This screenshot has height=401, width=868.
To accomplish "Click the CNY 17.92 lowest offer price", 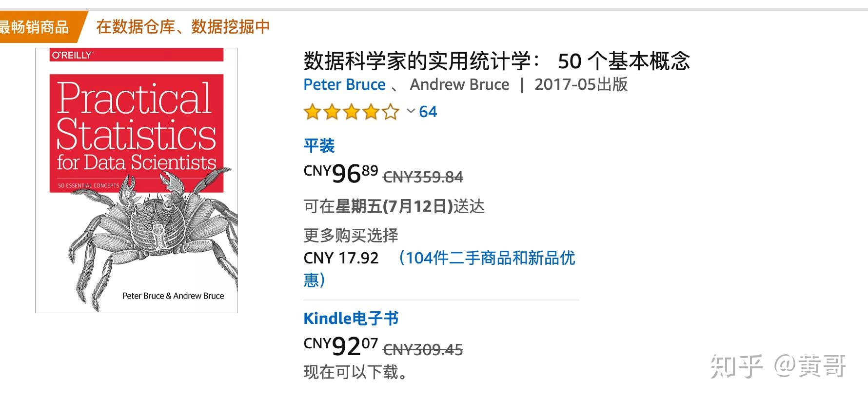I will (341, 258).
